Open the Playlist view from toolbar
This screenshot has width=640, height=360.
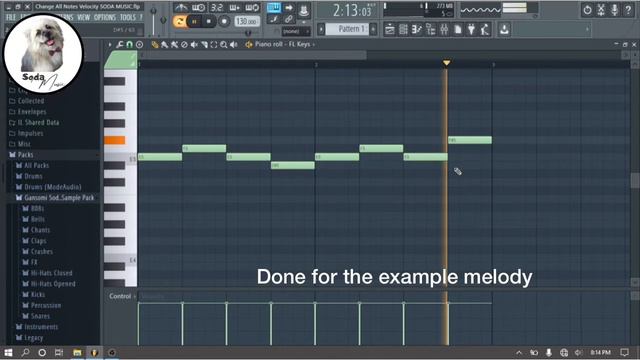[x=390, y=29]
